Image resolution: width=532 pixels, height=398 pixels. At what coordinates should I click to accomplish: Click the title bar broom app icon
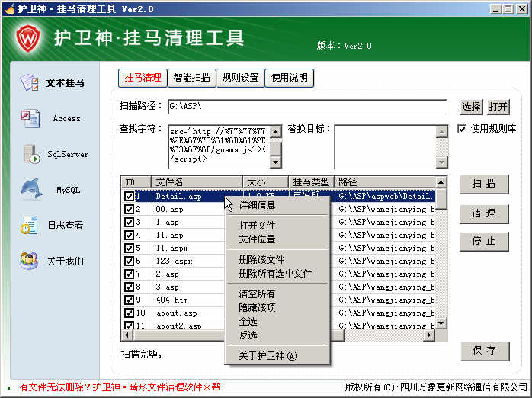(10, 9)
